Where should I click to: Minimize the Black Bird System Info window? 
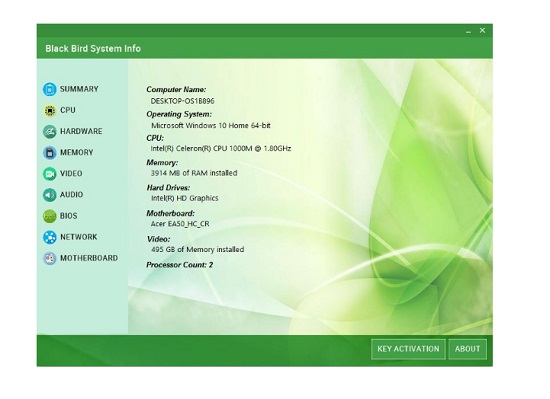468,31
